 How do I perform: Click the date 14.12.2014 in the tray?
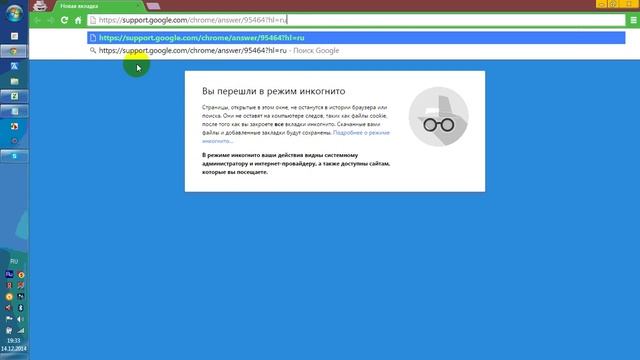pos(13,349)
